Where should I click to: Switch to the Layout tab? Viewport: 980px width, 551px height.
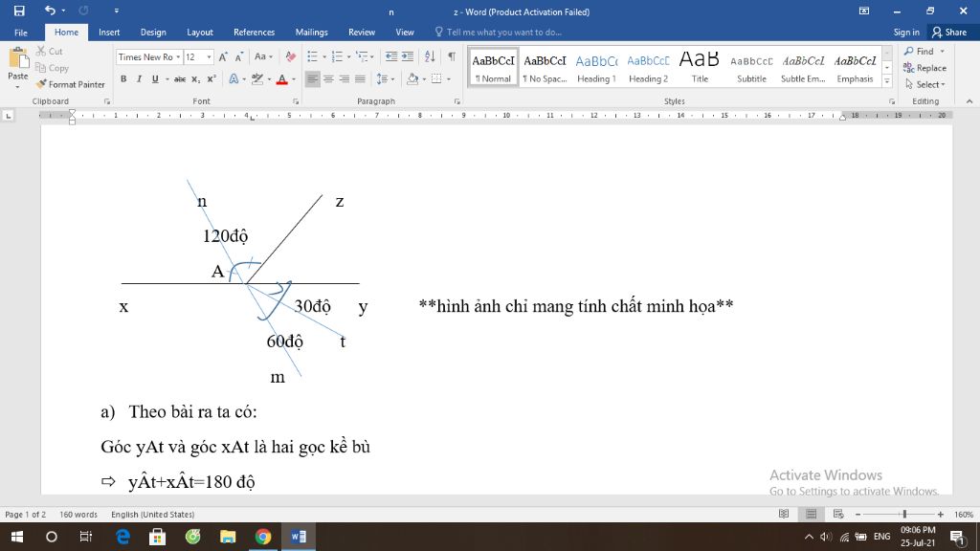(200, 33)
